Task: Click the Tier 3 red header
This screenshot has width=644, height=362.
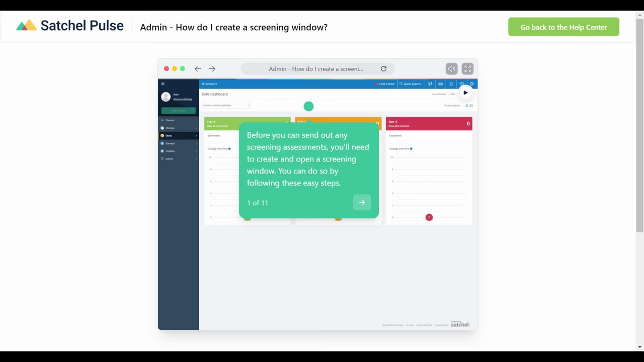Action: 429,124
